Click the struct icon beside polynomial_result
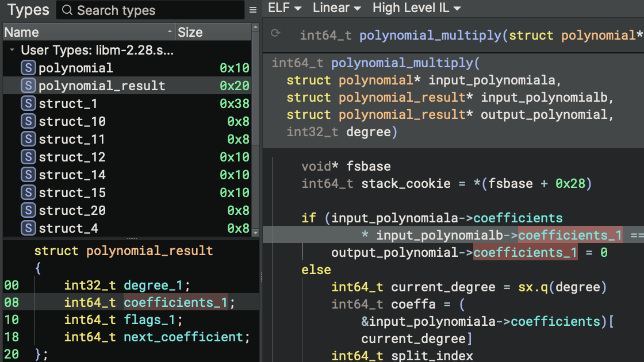This screenshot has width=644, height=362. 28,86
